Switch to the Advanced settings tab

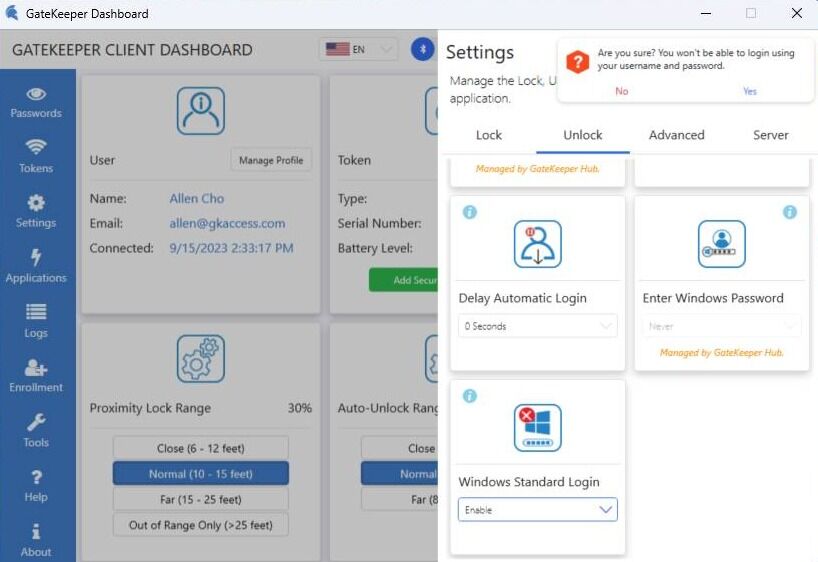[x=677, y=135]
